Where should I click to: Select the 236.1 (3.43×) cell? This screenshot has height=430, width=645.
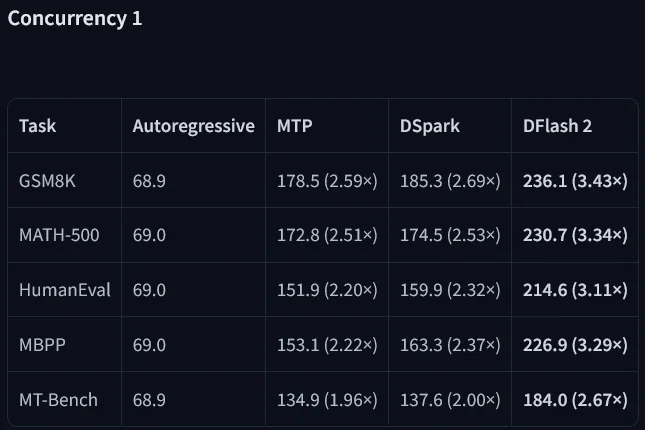(x=575, y=181)
